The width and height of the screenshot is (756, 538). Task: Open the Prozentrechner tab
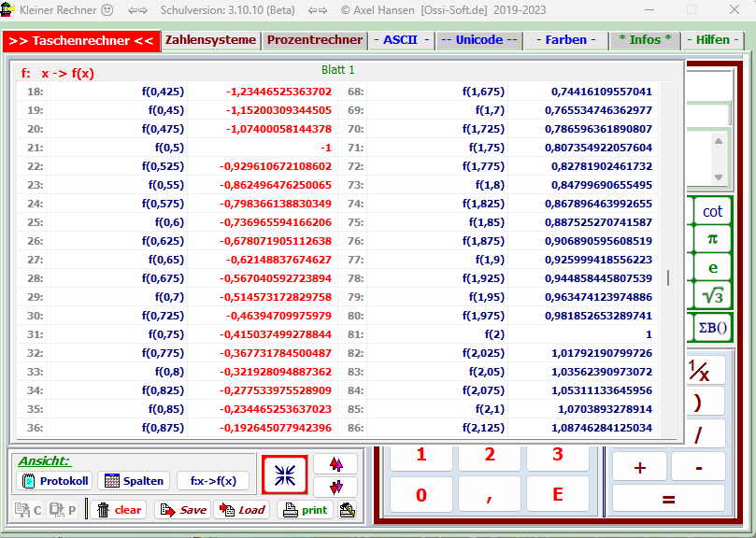314,40
